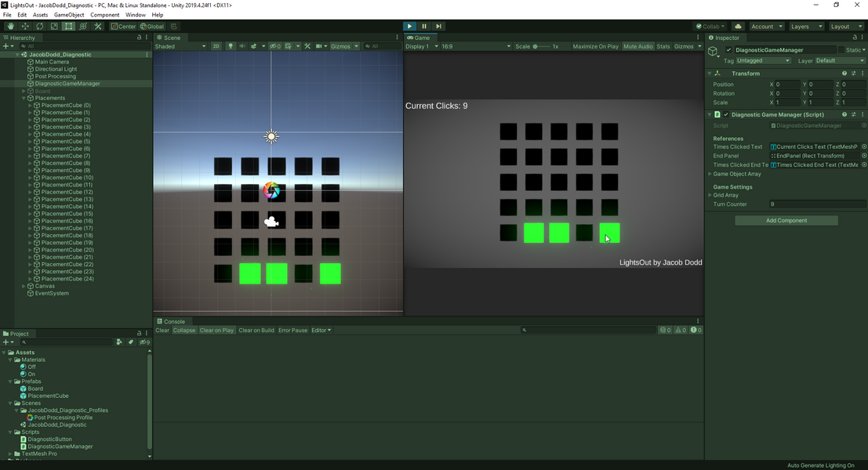Image resolution: width=868 pixels, height=470 pixels.
Task: Select the Scale tool
Action: [x=53, y=26]
